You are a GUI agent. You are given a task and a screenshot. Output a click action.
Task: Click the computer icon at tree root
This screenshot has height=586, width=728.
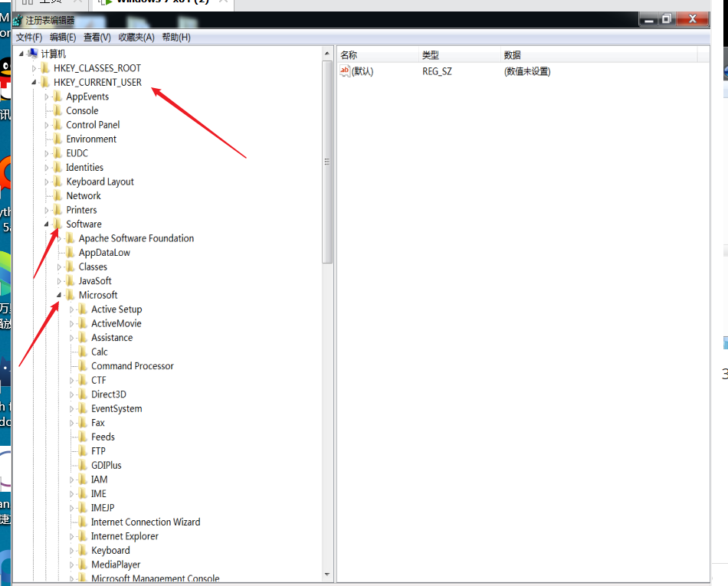(x=32, y=54)
